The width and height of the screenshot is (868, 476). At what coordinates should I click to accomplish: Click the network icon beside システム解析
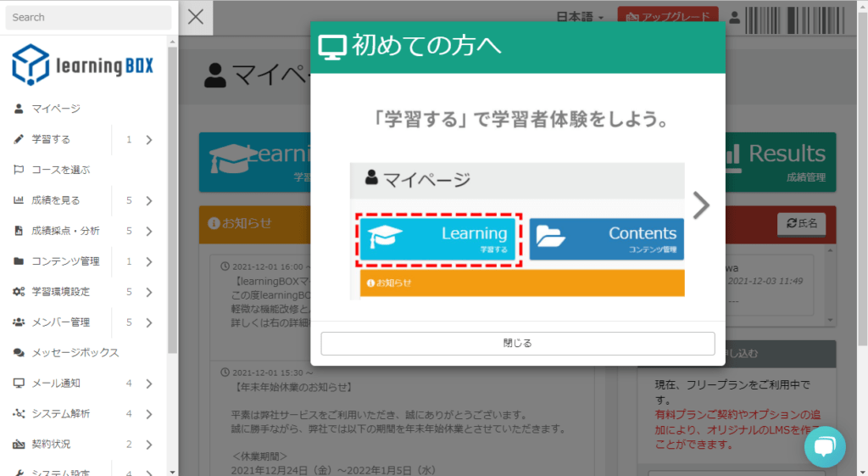(19, 413)
